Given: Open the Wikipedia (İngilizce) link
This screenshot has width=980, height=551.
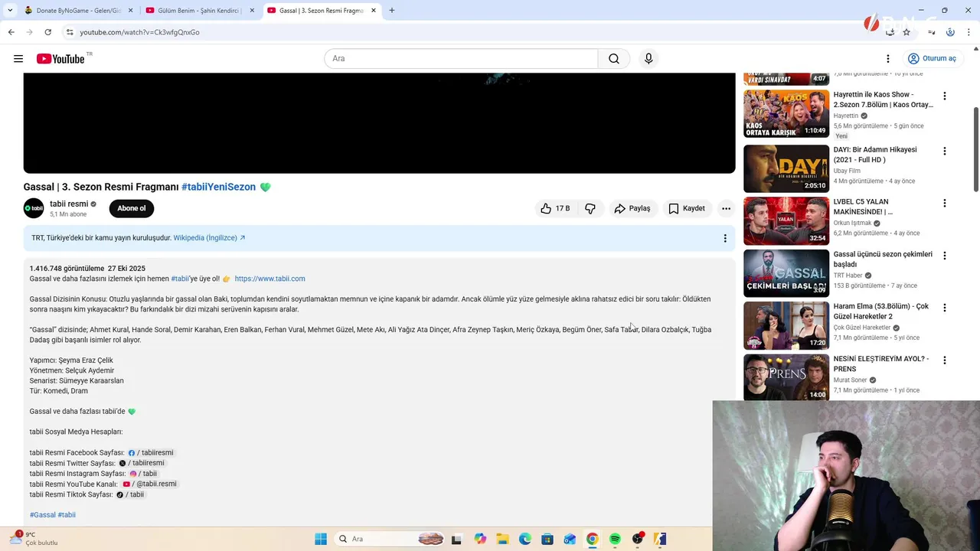Looking at the screenshot, I should (x=209, y=238).
